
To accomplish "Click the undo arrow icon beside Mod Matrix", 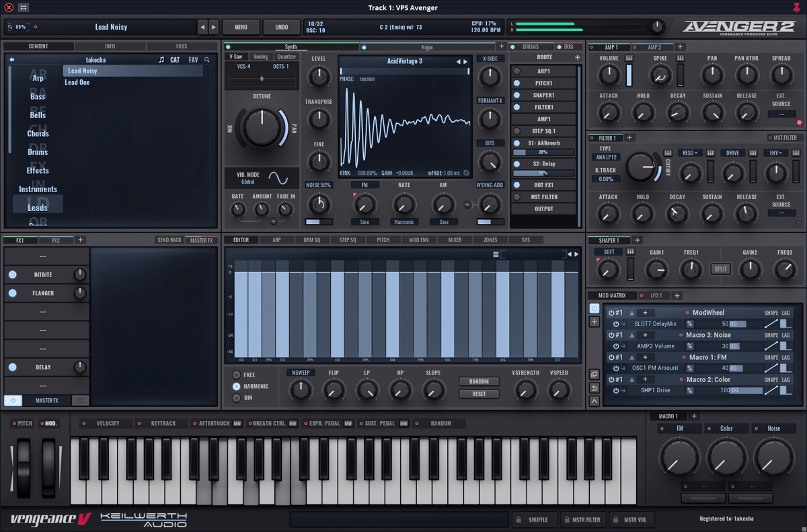I will pos(594,388).
